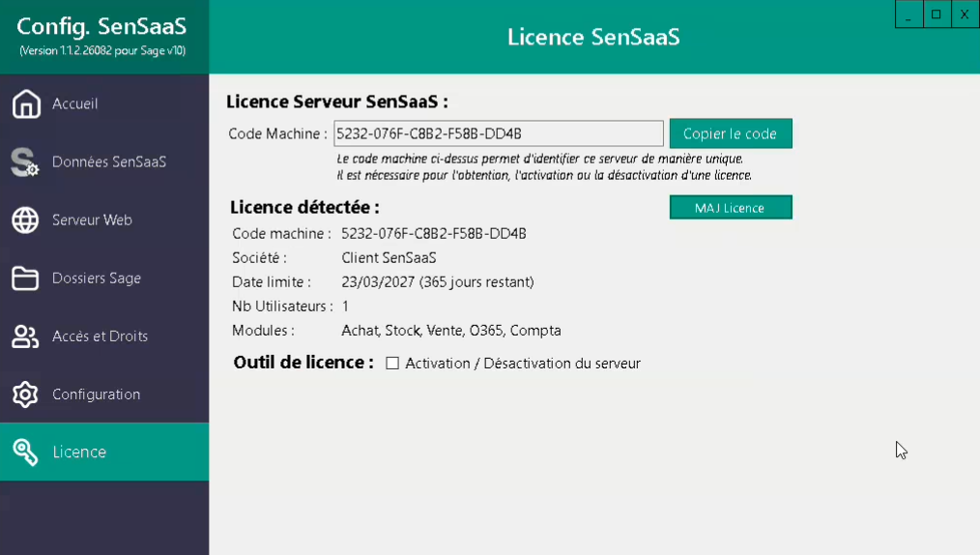The width and height of the screenshot is (980, 555).
Task: Click the Client SenSaaS société value
Action: 389,258
